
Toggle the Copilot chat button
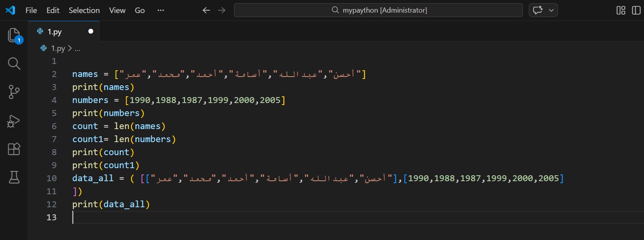538,10
